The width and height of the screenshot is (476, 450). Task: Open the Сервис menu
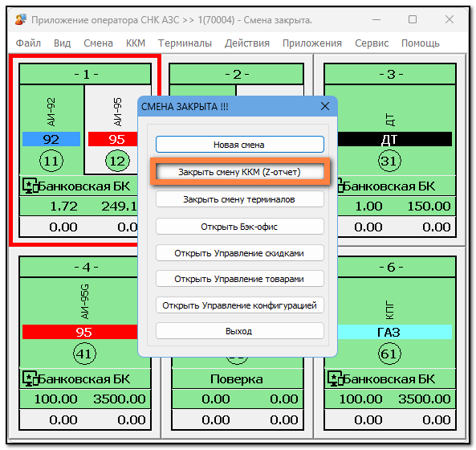pyautogui.click(x=372, y=43)
